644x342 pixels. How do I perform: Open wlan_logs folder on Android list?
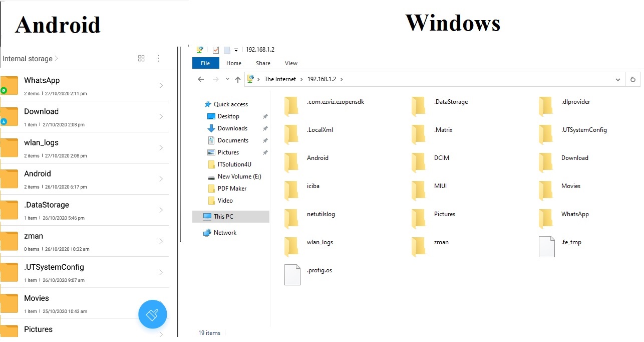pos(84,148)
